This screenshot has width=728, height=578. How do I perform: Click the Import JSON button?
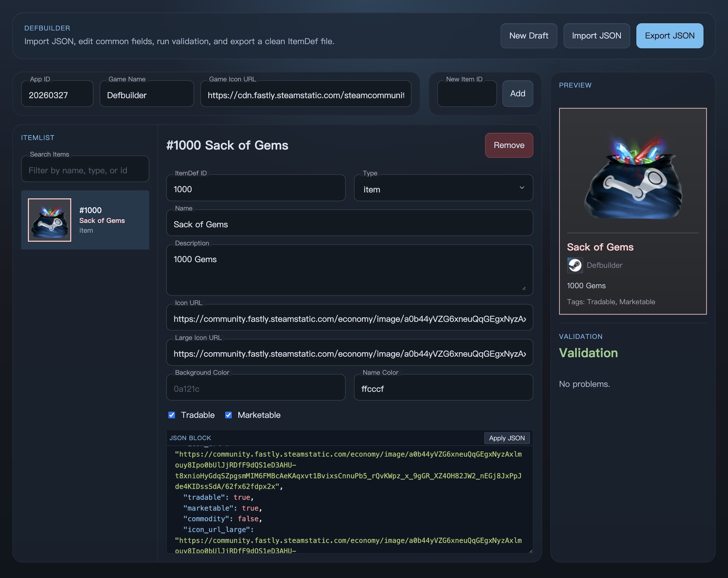[596, 36]
